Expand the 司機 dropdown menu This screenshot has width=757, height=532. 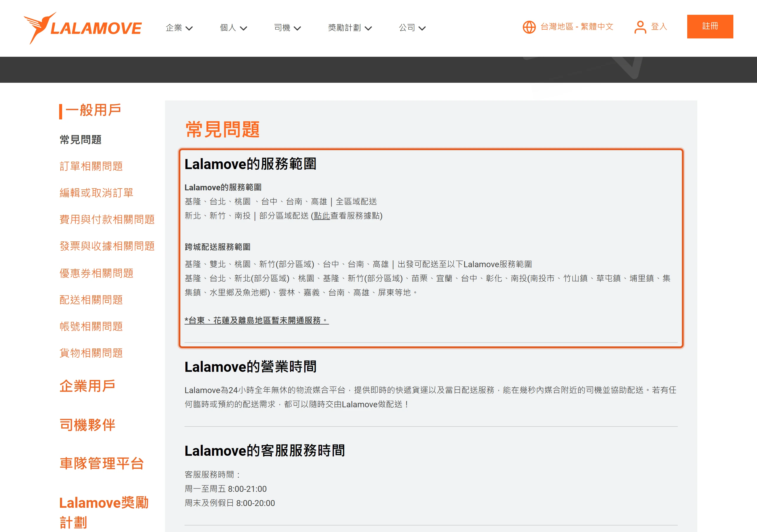point(287,28)
